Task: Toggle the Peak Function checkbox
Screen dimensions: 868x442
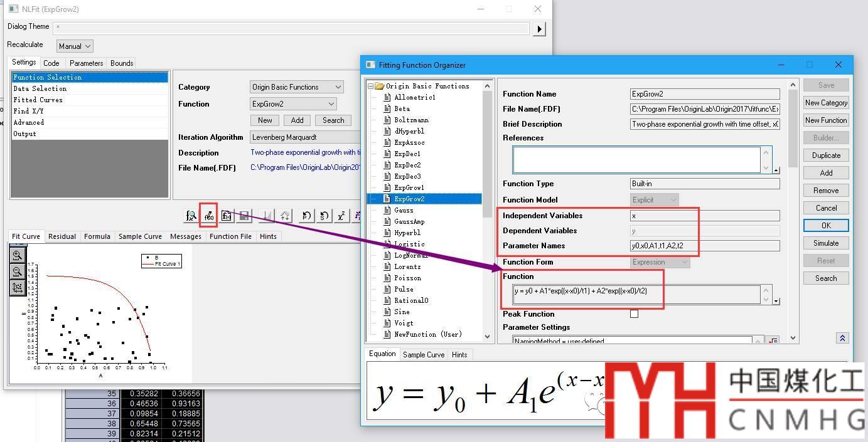Action: pos(634,314)
